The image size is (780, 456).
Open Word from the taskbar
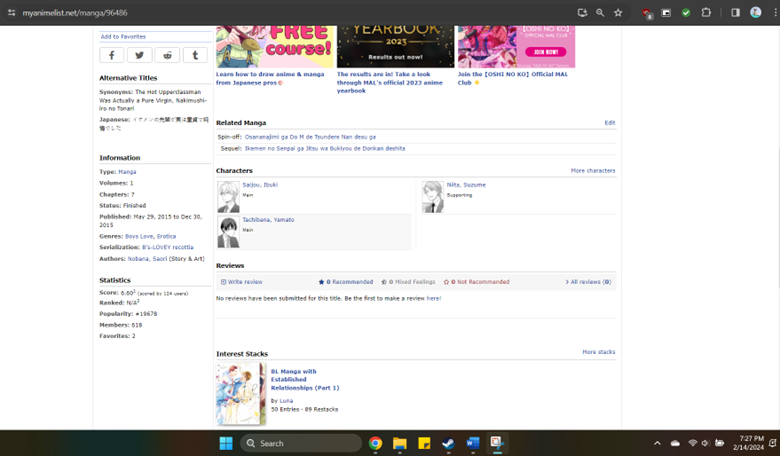473,443
